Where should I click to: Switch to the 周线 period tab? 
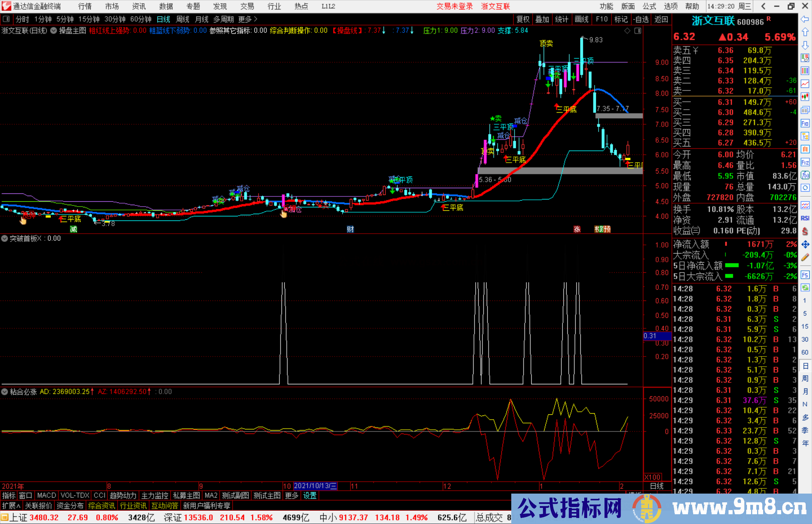click(183, 19)
